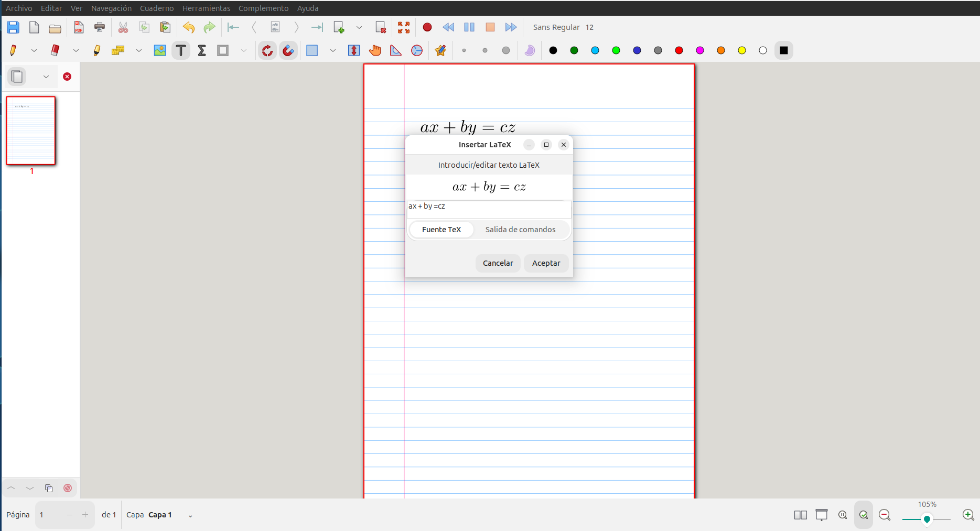
Task: Click the LaTeX source text field
Action: pos(489,209)
